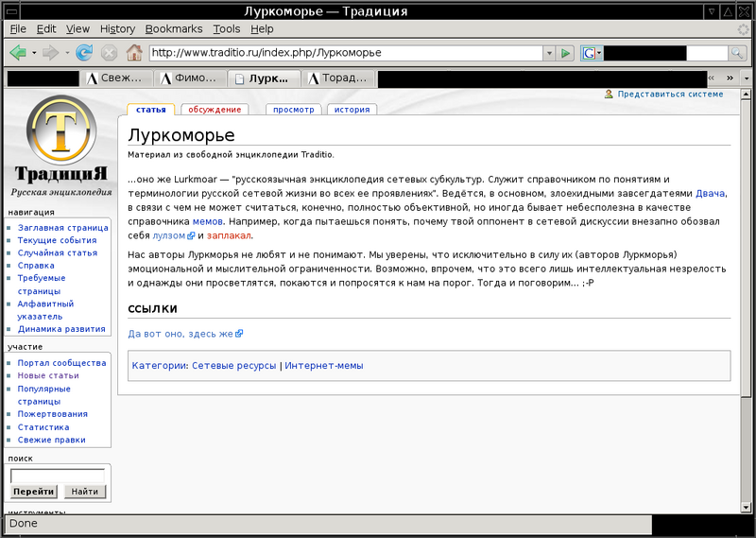This screenshot has height=538, width=756.
Task: Open the просмотр page tab
Action: pyautogui.click(x=294, y=110)
